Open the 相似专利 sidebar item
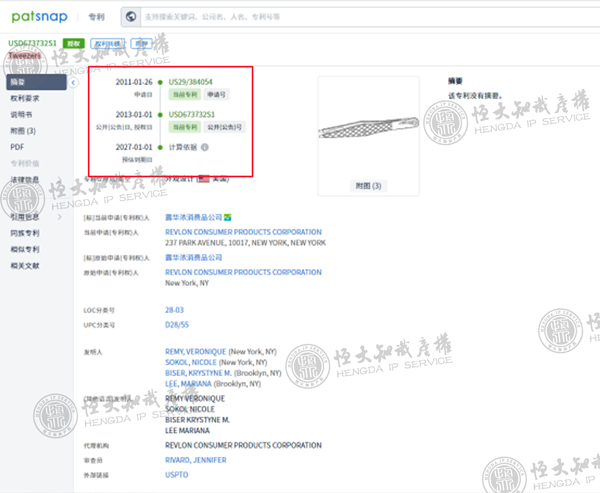This screenshot has width=600, height=493. 25,249
